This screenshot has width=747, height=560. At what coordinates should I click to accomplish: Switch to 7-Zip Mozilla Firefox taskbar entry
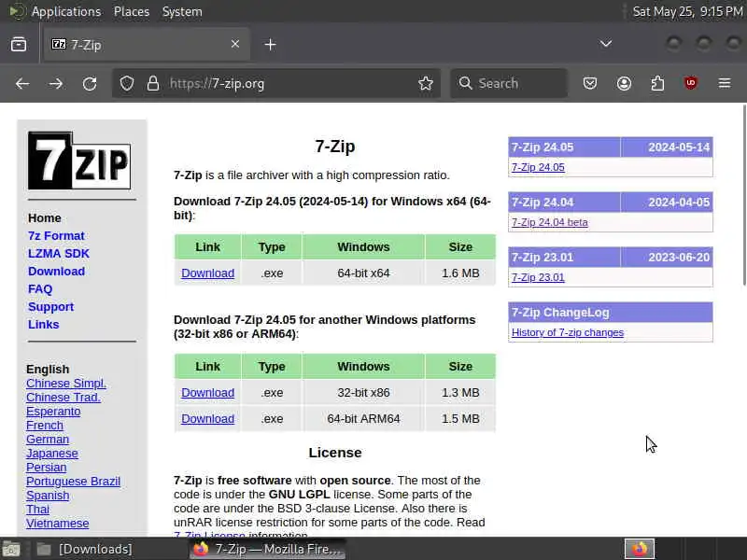click(267, 549)
